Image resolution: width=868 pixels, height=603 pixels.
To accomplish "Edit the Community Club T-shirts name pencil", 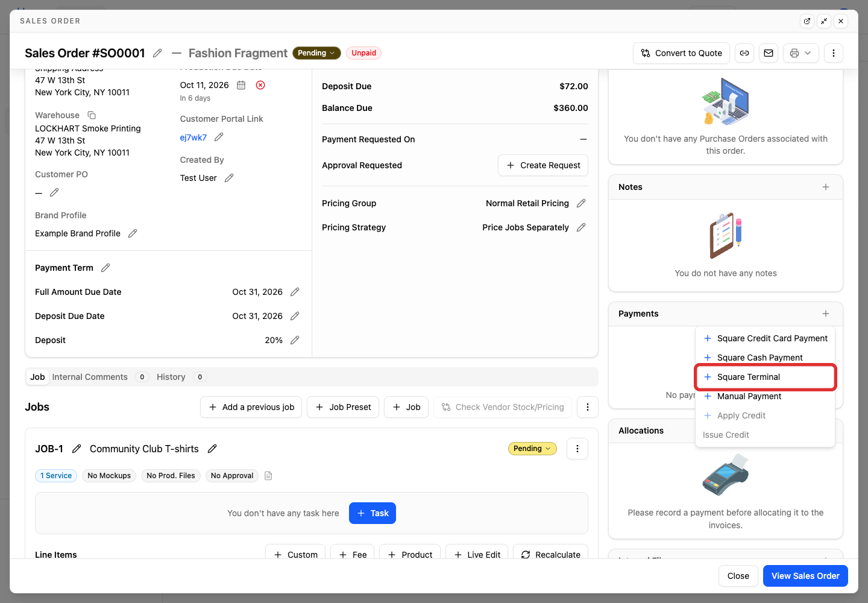I will pyautogui.click(x=212, y=449).
